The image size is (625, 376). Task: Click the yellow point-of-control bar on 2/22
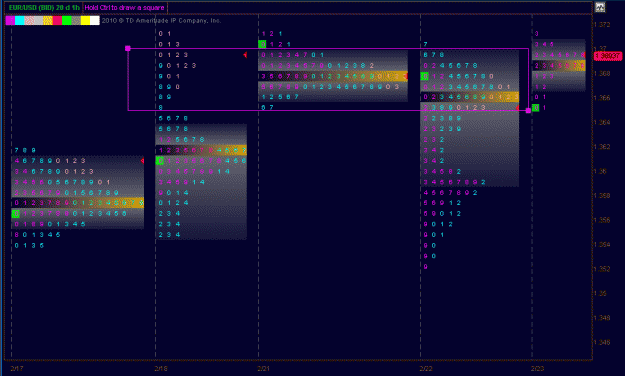pos(470,97)
